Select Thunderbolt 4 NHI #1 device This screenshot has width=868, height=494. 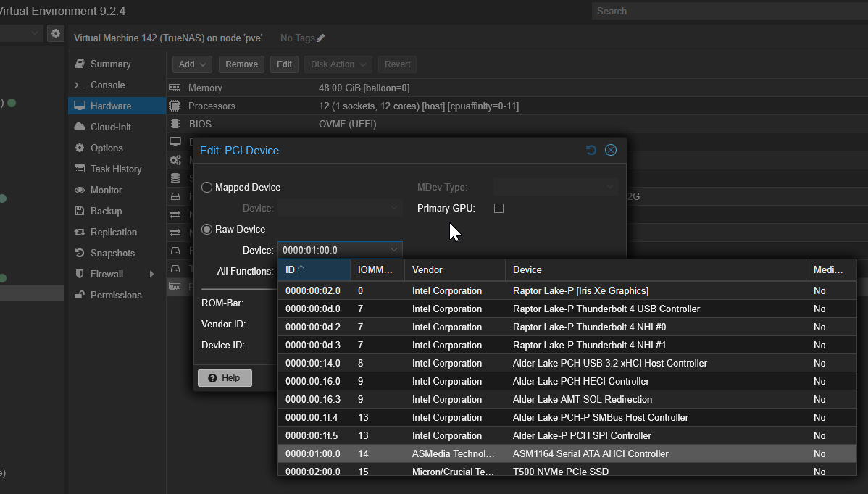point(567,346)
